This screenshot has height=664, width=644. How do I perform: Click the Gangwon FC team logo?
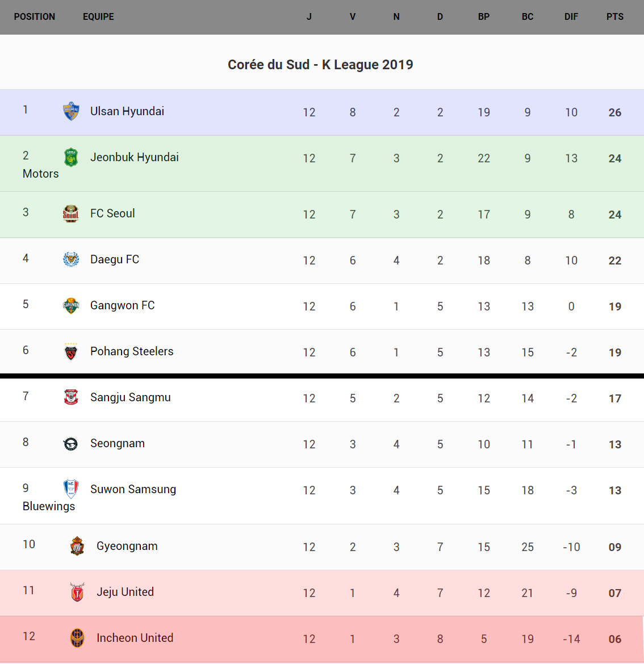click(x=71, y=305)
